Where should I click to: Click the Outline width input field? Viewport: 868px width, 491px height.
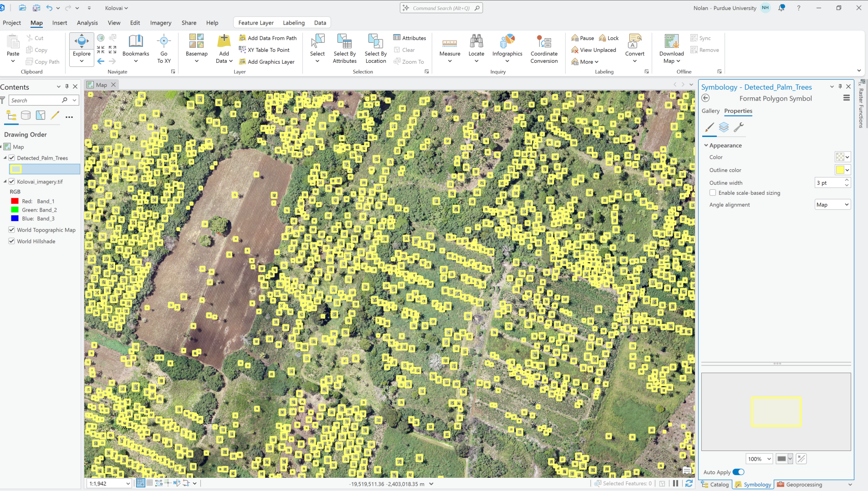coord(829,183)
